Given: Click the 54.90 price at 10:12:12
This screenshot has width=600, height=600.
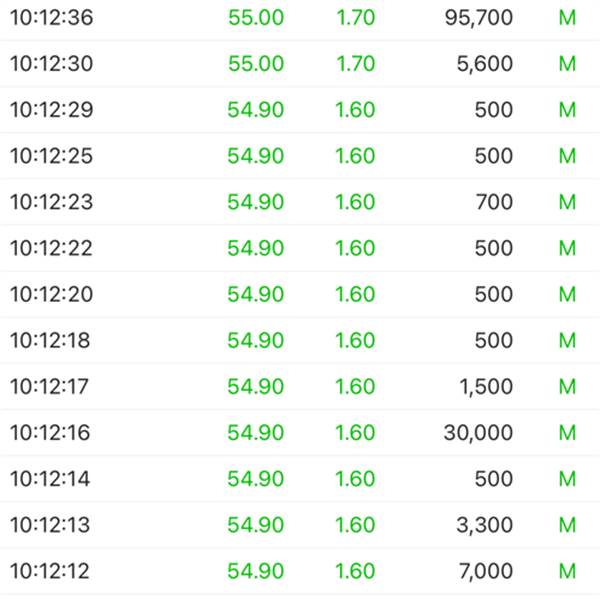Looking at the screenshot, I should point(256,571).
